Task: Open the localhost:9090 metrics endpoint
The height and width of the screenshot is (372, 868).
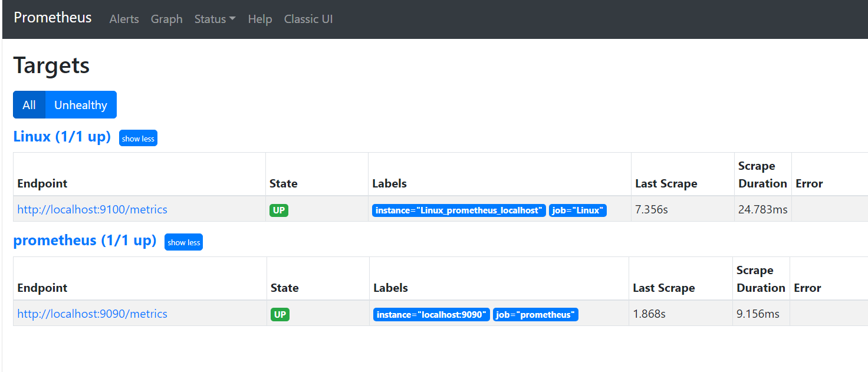Action: coord(92,314)
